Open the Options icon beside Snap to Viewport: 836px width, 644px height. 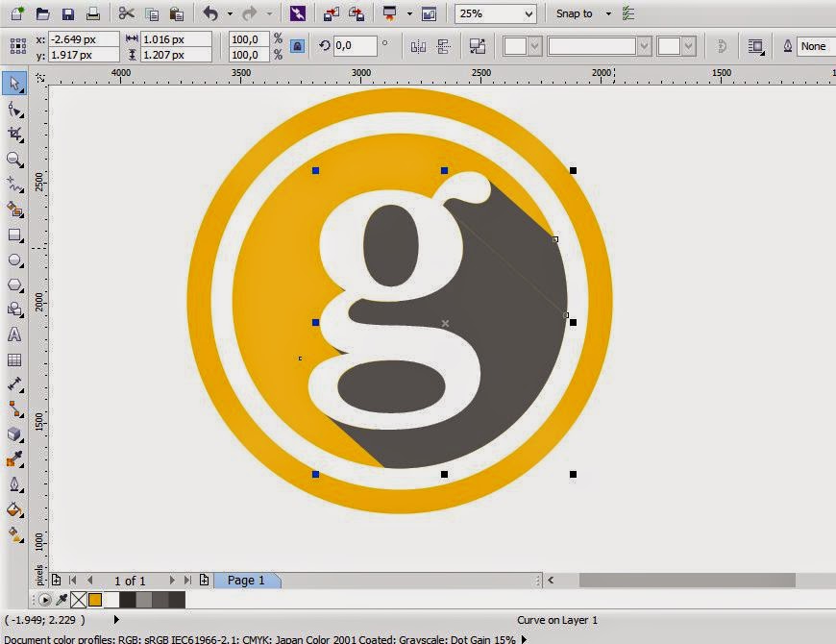coord(629,13)
